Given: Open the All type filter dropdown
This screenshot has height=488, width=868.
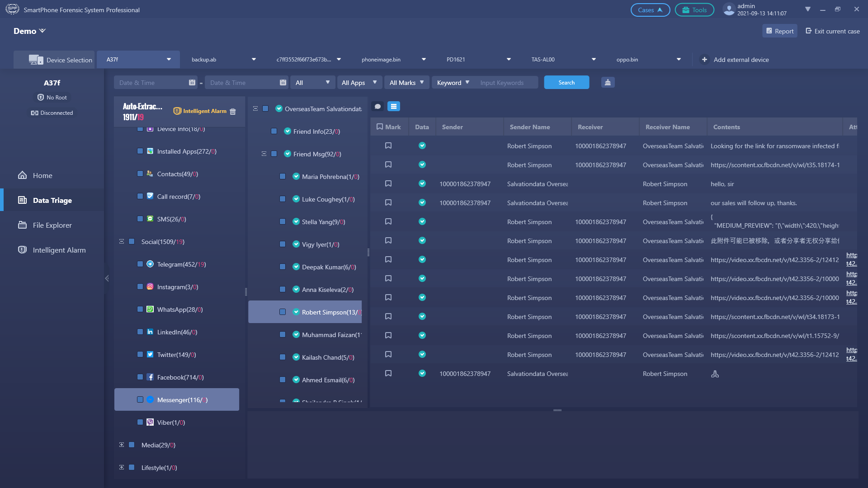Looking at the screenshot, I should point(313,83).
